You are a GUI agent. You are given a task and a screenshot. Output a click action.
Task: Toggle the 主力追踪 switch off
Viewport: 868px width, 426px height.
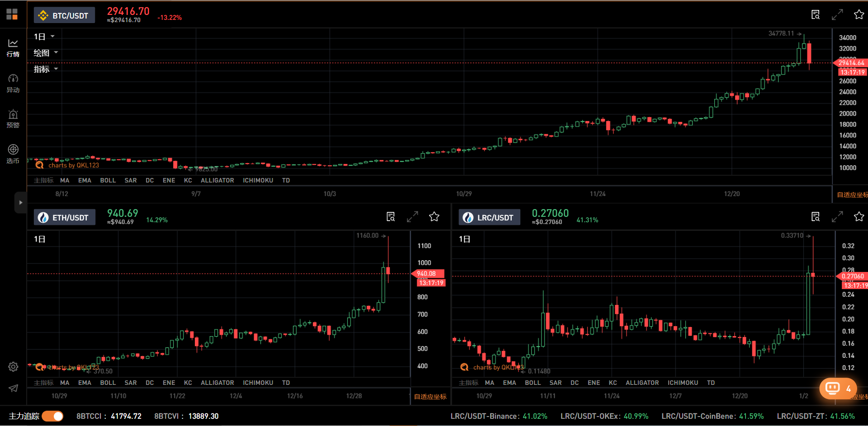click(53, 416)
